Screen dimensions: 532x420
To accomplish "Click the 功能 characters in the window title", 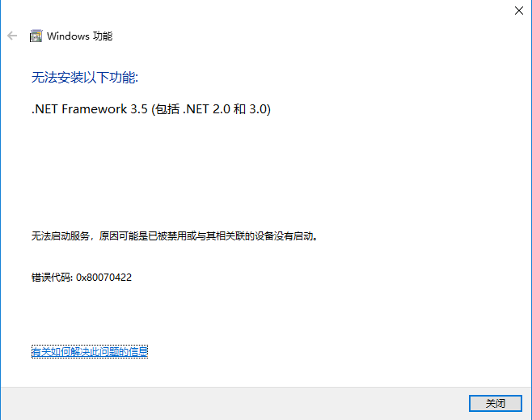I will pyautogui.click(x=103, y=36).
